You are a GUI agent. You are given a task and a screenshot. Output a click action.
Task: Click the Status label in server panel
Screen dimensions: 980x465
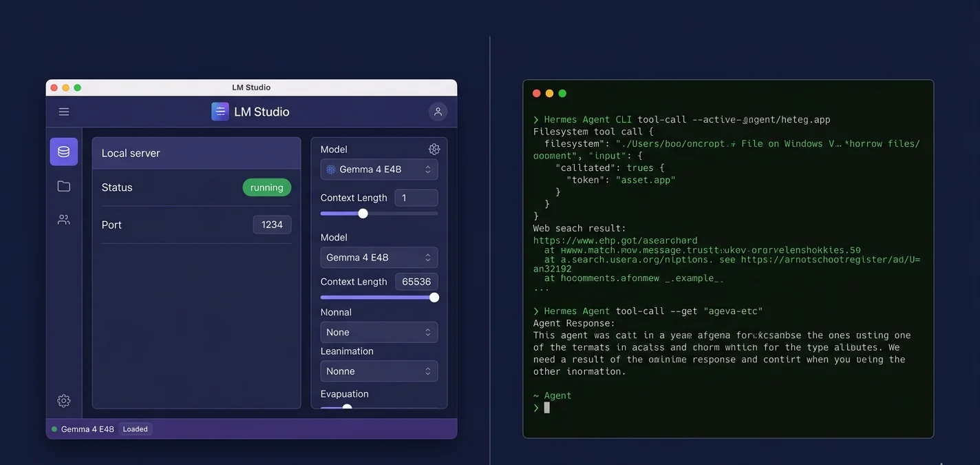pos(117,187)
